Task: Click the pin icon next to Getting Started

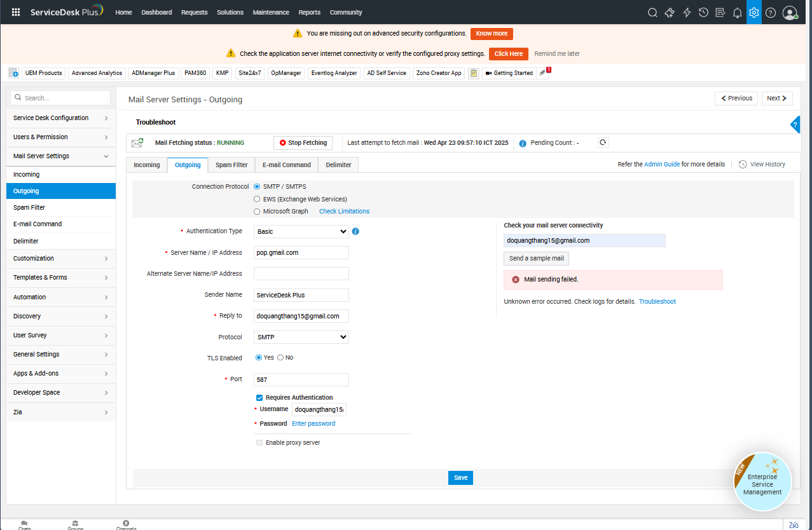Action: [x=542, y=73]
